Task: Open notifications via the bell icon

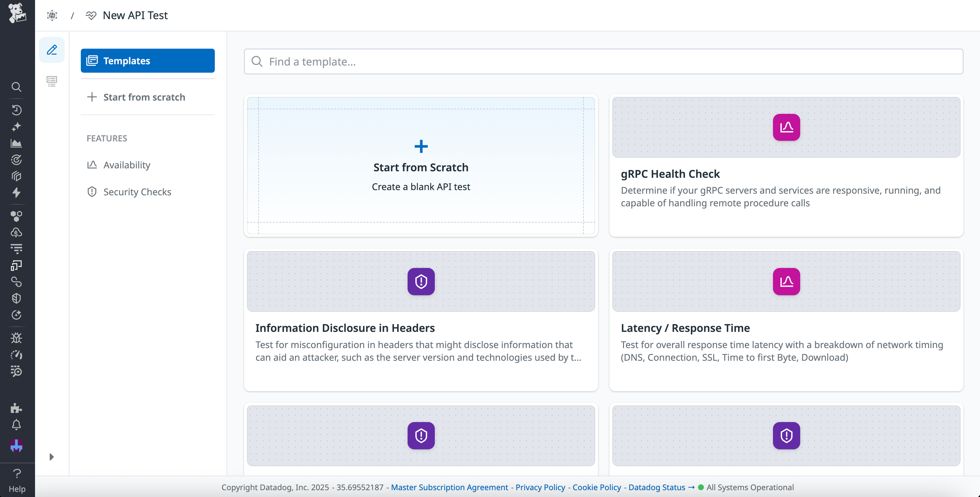Action: pyautogui.click(x=17, y=424)
